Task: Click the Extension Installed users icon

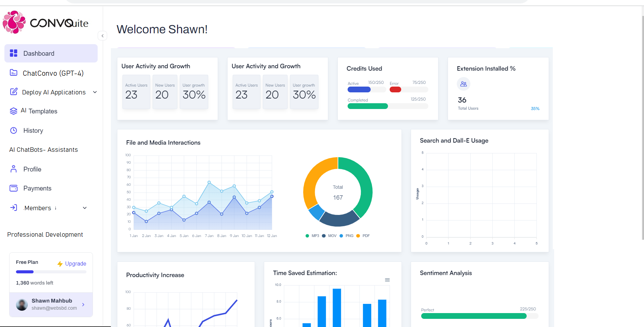Action: click(464, 84)
